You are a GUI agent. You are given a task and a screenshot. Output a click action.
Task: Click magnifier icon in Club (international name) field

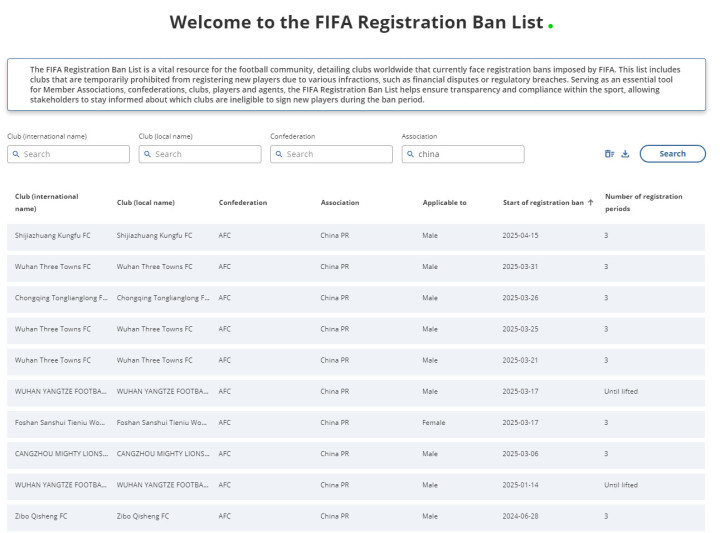(x=16, y=154)
